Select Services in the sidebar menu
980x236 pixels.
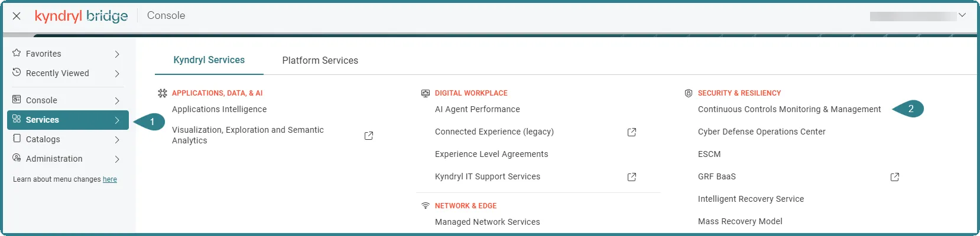(x=68, y=120)
